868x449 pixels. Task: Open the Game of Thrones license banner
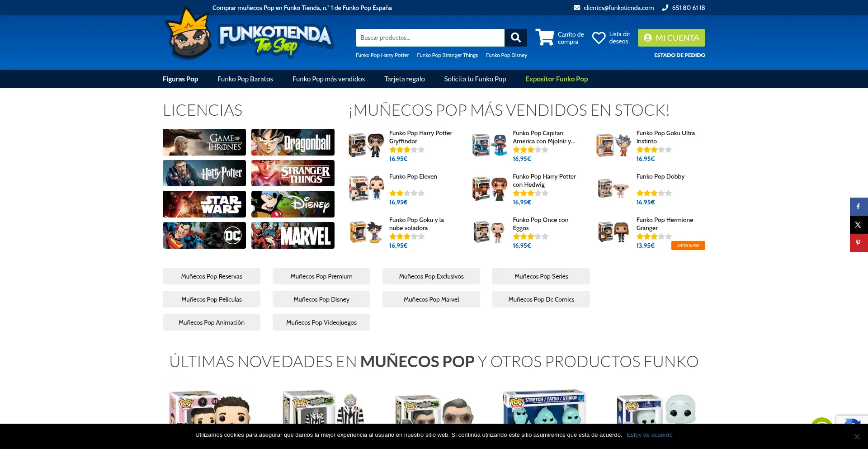pyautogui.click(x=204, y=142)
